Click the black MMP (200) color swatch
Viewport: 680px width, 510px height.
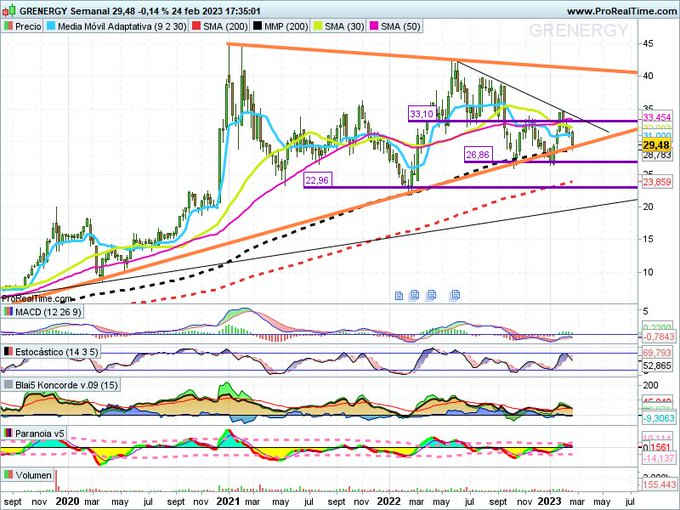tap(257, 26)
